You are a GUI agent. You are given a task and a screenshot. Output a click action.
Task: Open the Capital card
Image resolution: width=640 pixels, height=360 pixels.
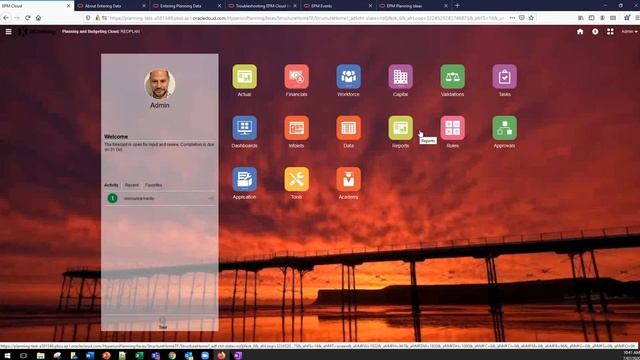point(400,76)
